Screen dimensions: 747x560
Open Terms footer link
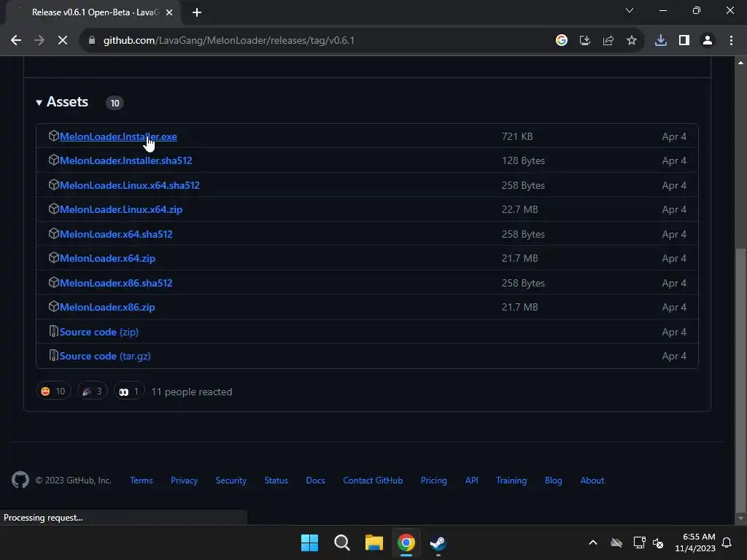142,481
